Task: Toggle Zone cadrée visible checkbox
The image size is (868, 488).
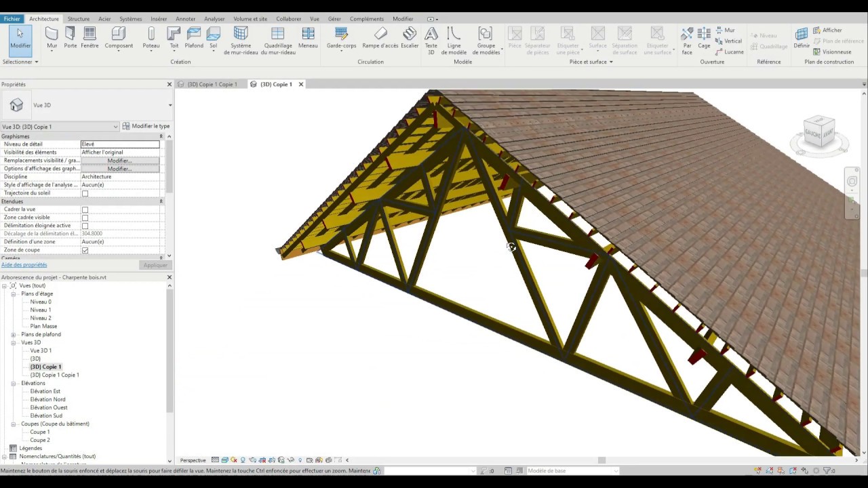Action: tap(85, 218)
